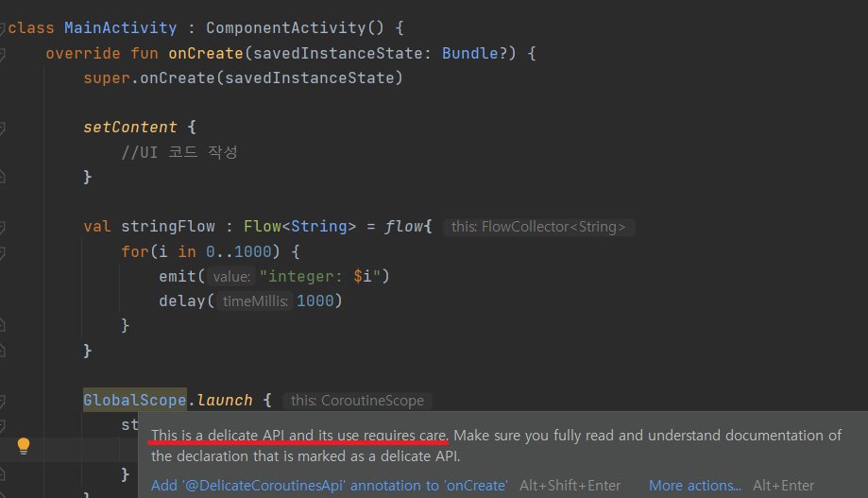Click the flow builder call
The width and height of the screenshot is (868, 498).
[404, 226]
